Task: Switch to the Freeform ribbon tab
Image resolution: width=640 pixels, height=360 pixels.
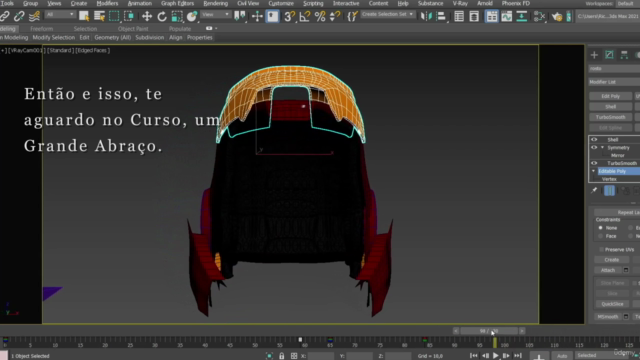Action: 41,29
